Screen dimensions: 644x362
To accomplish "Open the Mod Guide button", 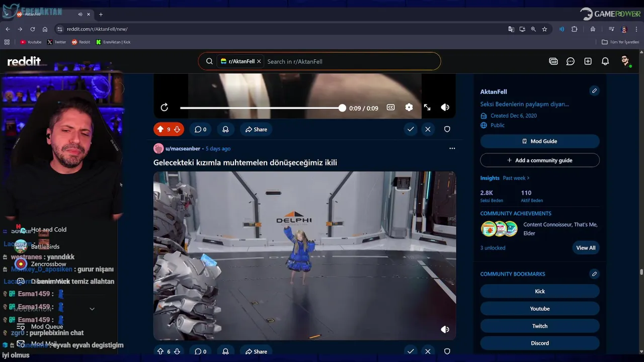I will [x=540, y=141].
